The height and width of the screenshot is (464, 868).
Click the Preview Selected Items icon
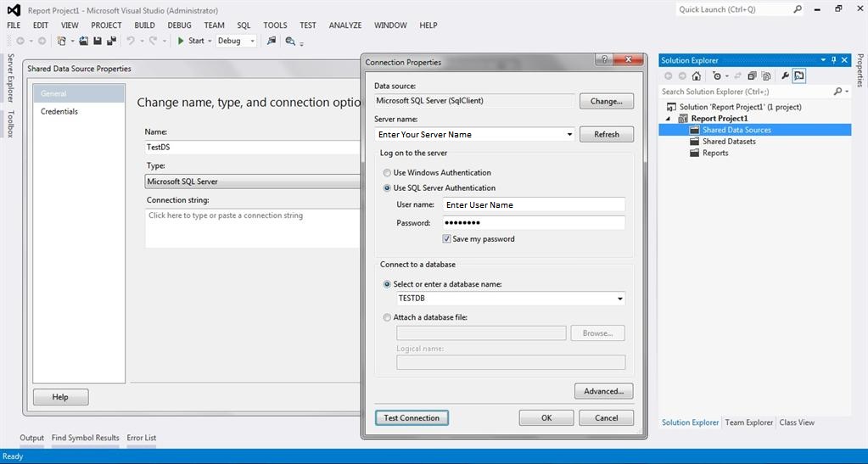point(798,75)
